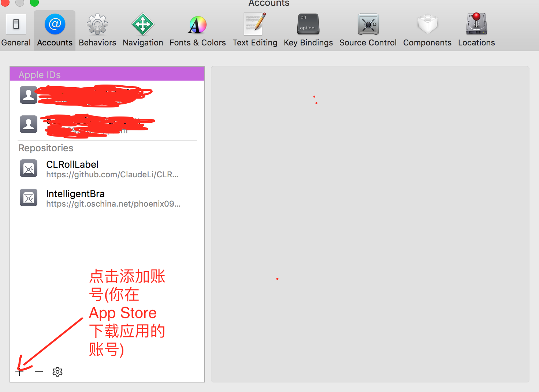Open the gear actions menu

click(x=57, y=372)
